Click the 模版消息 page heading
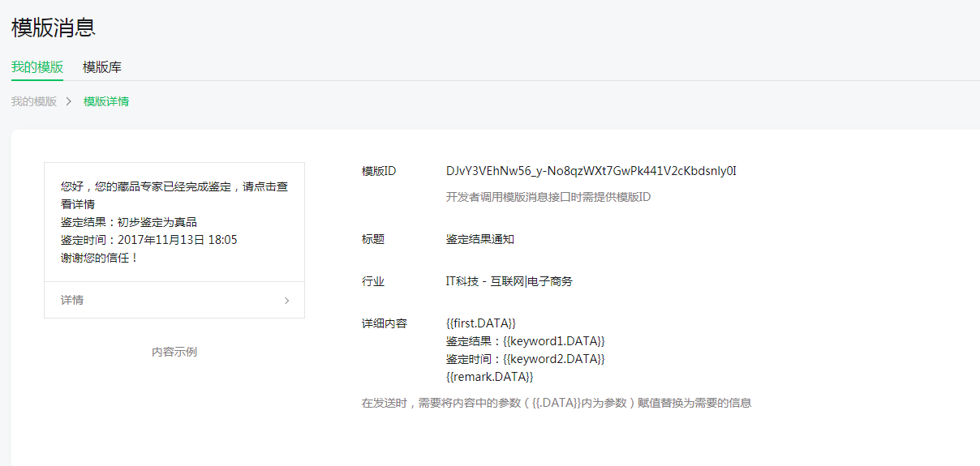 (x=54, y=27)
